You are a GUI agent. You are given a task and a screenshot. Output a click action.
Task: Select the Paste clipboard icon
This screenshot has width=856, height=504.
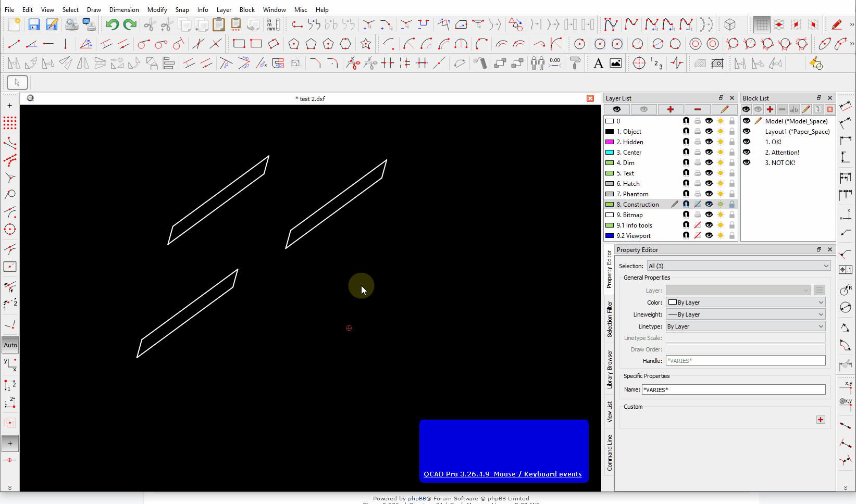[x=219, y=24]
